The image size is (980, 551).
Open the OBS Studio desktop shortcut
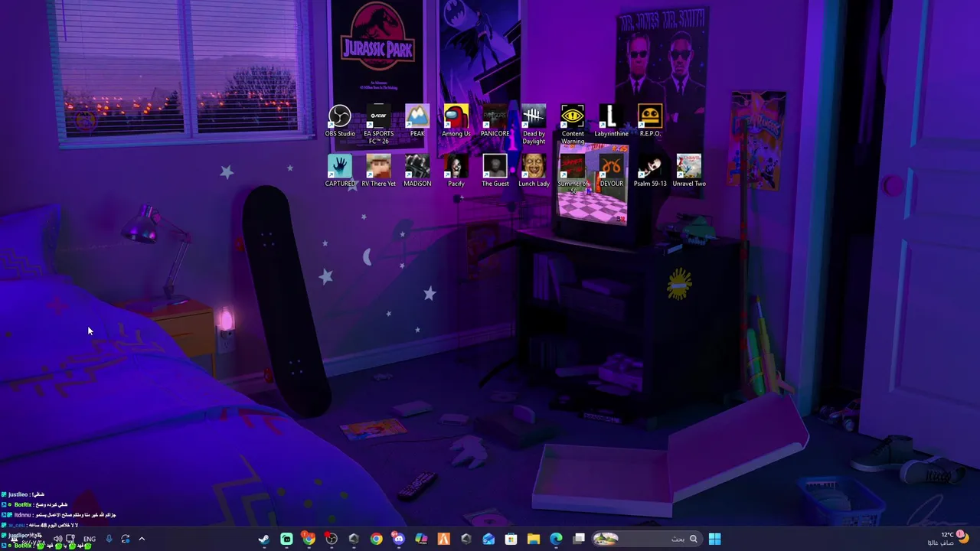pyautogui.click(x=340, y=122)
